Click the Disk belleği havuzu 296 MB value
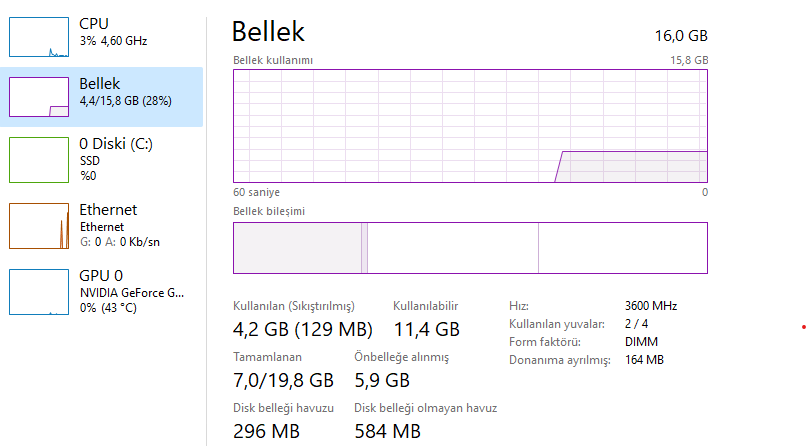Image resolution: width=807 pixels, height=446 pixels. coord(266,432)
